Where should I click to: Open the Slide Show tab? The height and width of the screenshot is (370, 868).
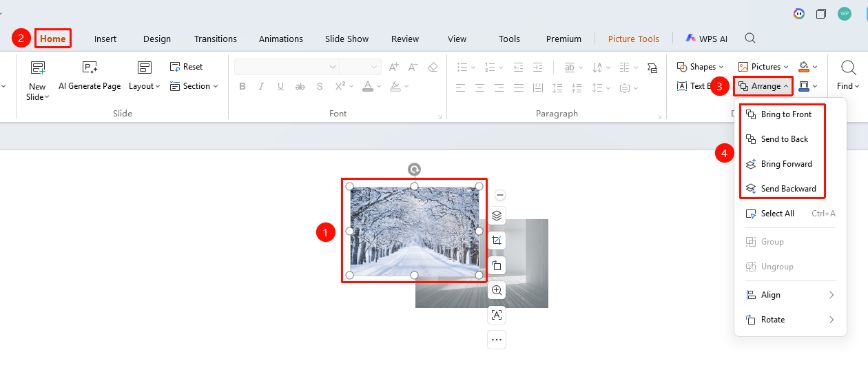(x=347, y=39)
